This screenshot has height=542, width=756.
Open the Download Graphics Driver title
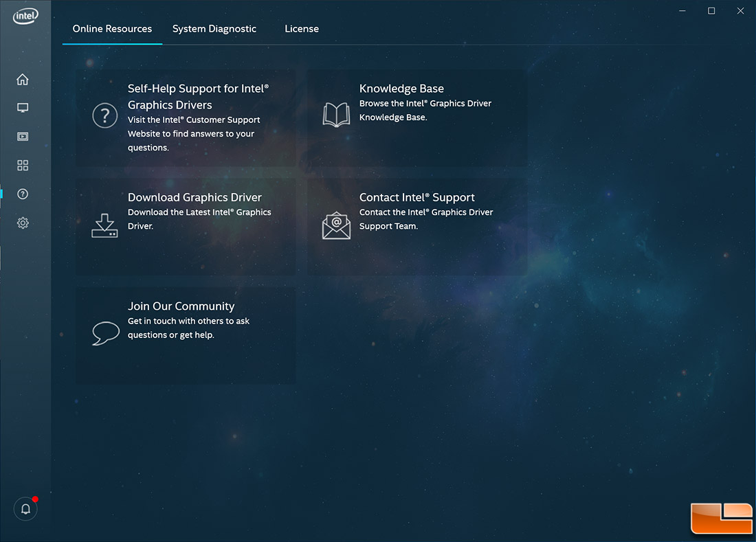194,198
